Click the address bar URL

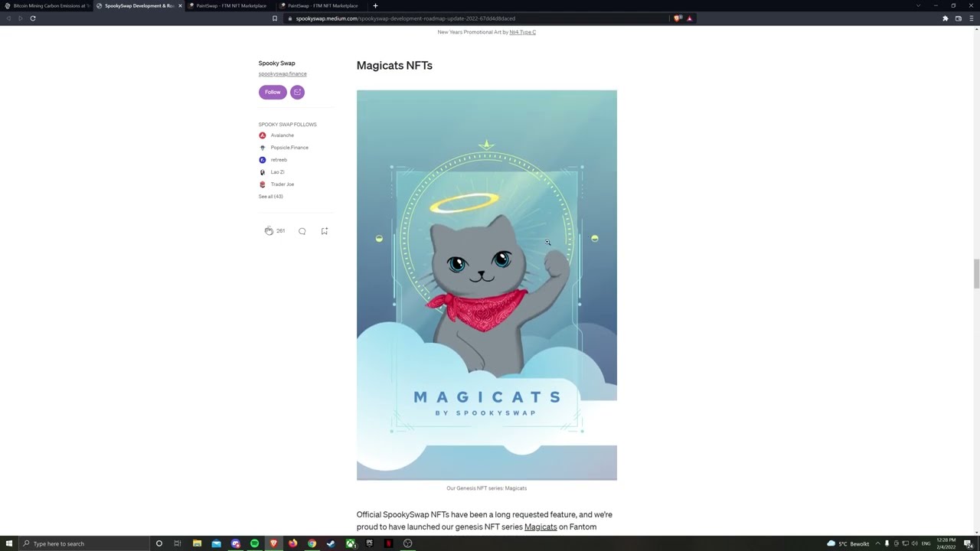click(x=405, y=18)
